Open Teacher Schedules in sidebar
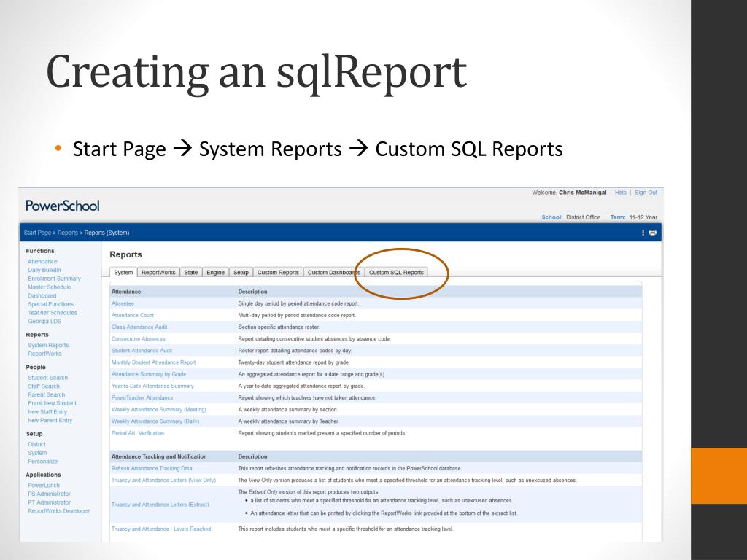Viewport: 747px width, 560px height. pos(53,313)
